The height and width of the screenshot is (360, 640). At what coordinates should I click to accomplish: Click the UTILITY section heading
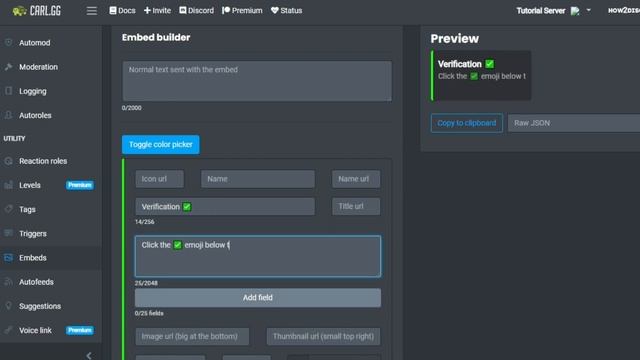pos(14,138)
